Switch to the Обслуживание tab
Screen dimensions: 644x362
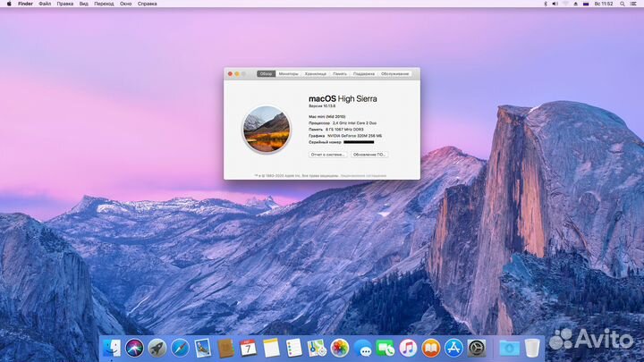pyautogui.click(x=394, y=74)
